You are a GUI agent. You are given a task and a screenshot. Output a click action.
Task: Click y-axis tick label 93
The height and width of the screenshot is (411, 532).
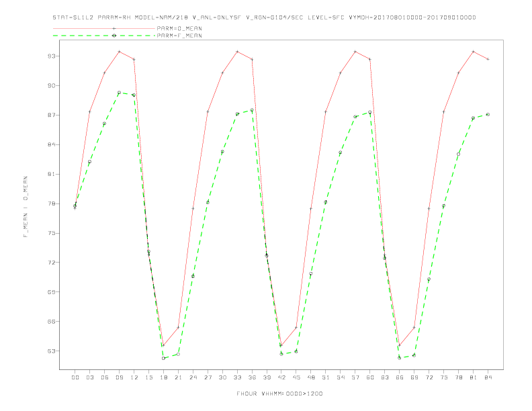point(51,56)
